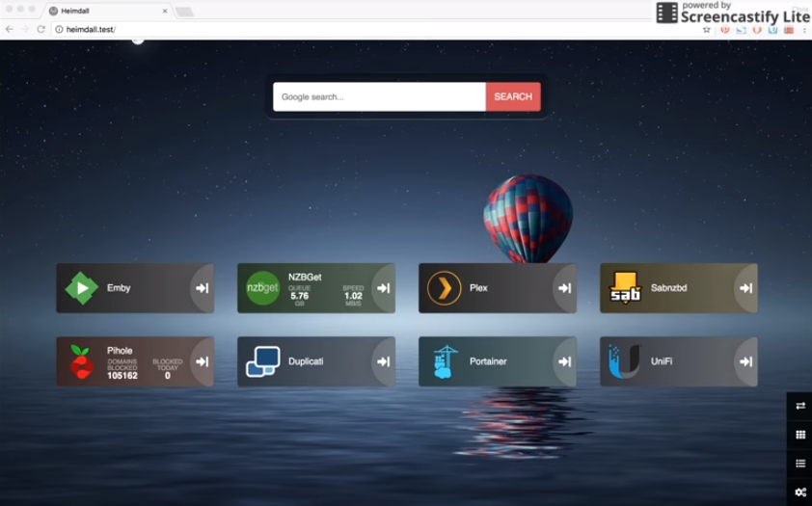The height and width of the screenshot is (506, 812).
Task: Click the Portainer tile arrow button
Action: coord(564,361)
